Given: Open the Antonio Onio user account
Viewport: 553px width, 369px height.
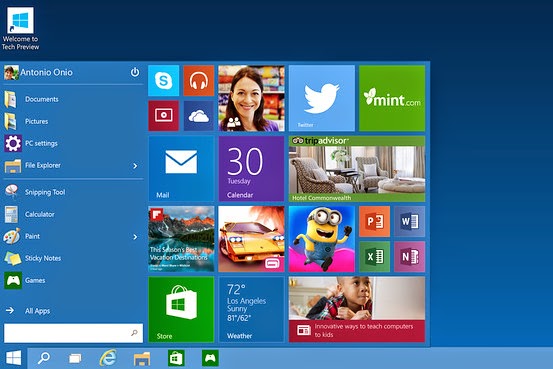Looking at the screenshot, I should pyautogui.click(x=38, y=72).
